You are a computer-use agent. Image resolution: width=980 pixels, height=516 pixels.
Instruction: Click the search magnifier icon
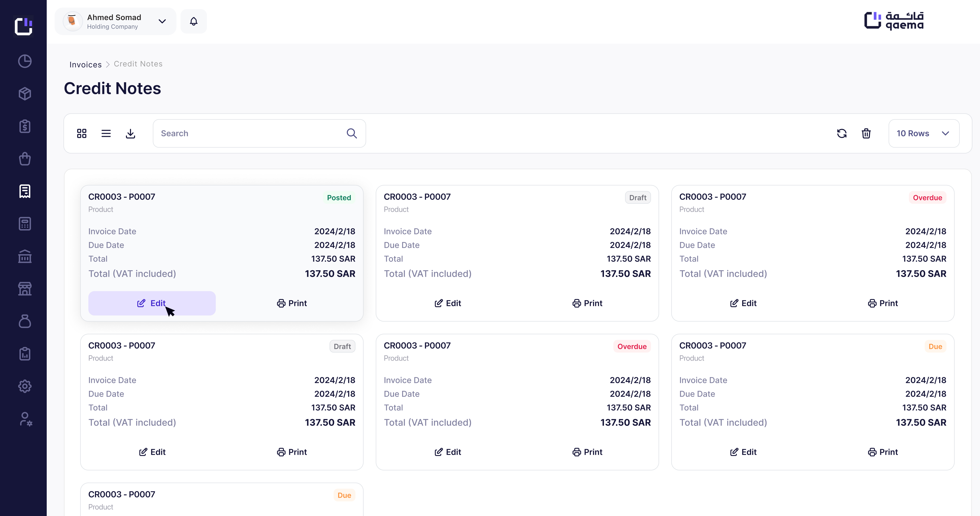point(352,134)
